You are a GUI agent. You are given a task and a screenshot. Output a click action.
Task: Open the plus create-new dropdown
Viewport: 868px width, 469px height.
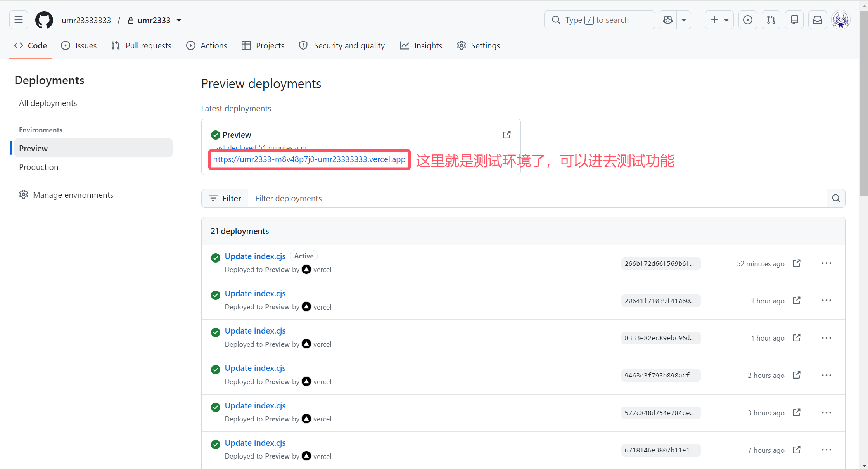[x=719, y=20]
